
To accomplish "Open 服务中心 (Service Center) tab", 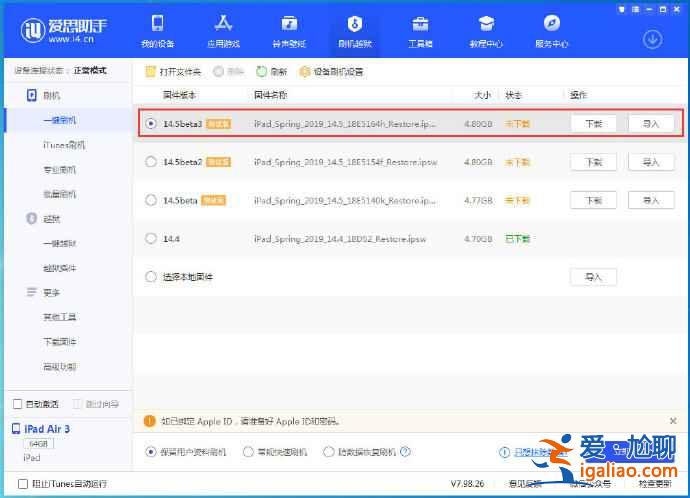I will 551,32.
